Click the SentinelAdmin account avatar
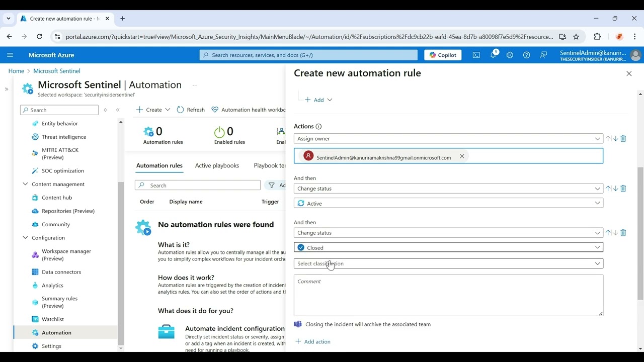The image size is (644, 362). pos(635,55)
